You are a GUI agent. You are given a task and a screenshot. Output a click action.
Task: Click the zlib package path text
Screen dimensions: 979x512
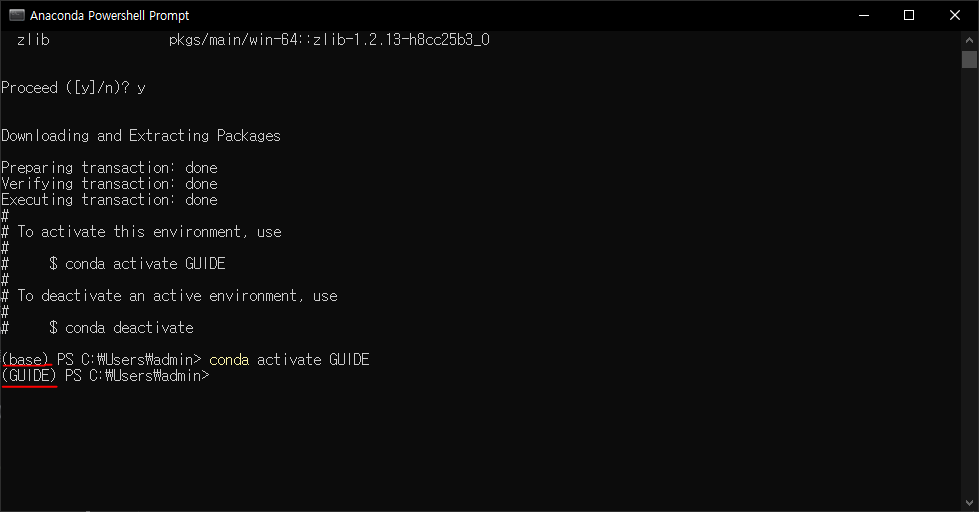329,40
